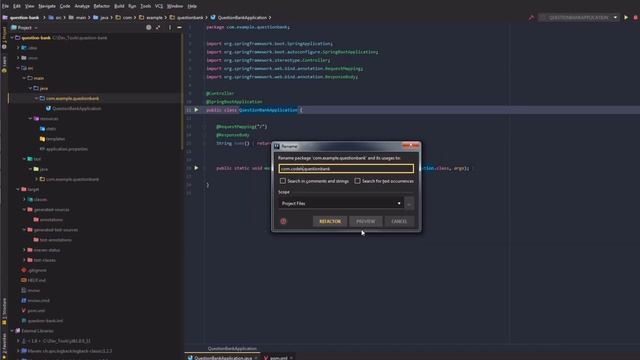This screenshot has height=360, width=640.
Task: Collapse the question-bank root project node
Action: (x=12, y=38)
